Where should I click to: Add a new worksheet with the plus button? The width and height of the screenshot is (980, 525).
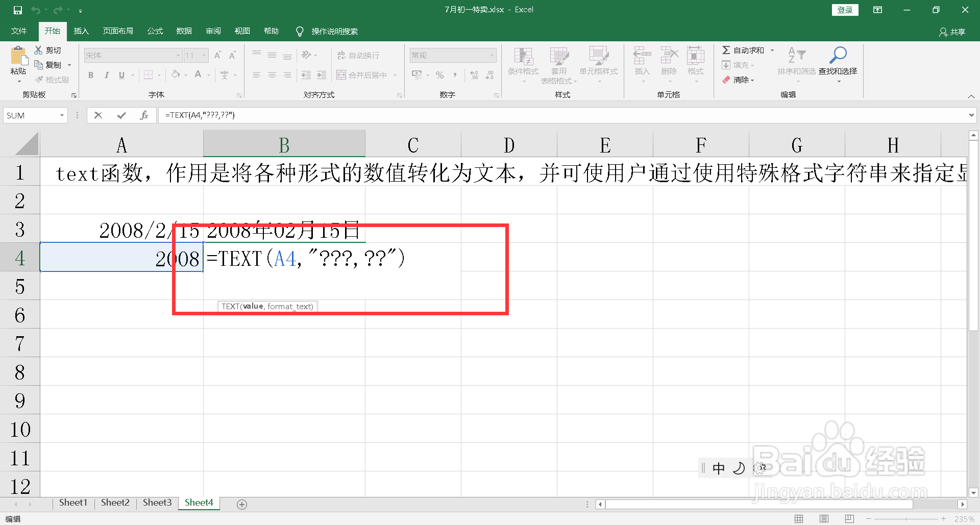242,504
